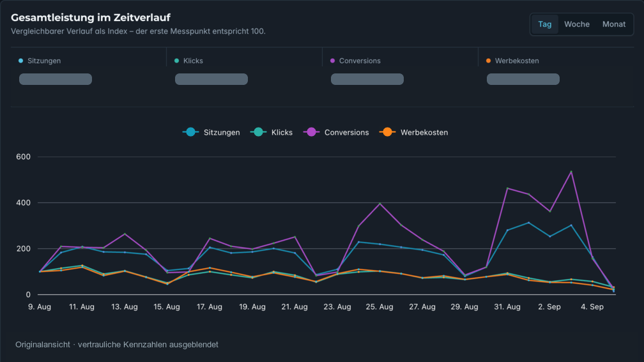Click the 9. Aug x-axis label
Screen dimensions: 644x362
40,306
